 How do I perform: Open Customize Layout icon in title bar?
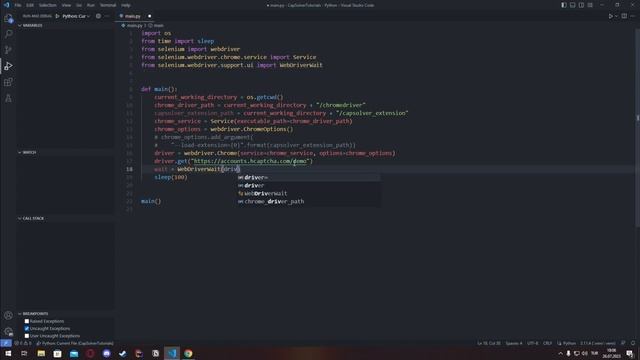(x=590, y=5)
